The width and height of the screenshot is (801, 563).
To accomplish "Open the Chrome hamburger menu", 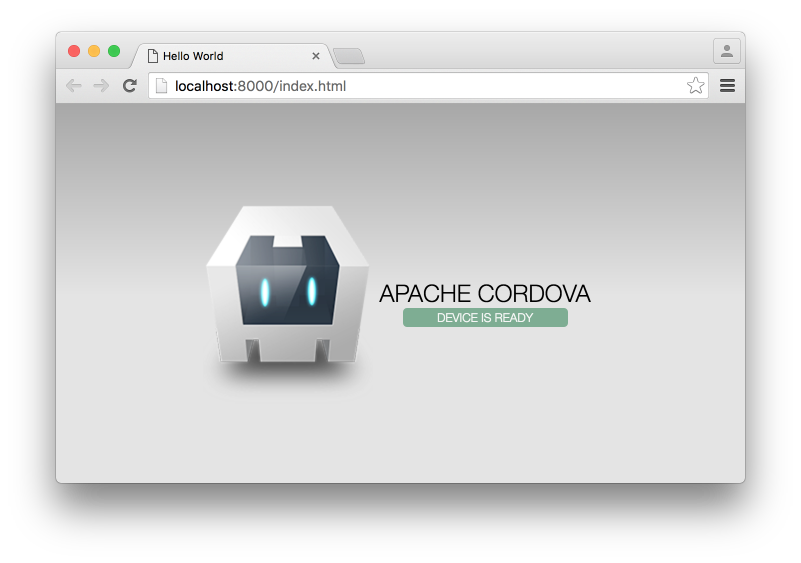I will (727, 85).
